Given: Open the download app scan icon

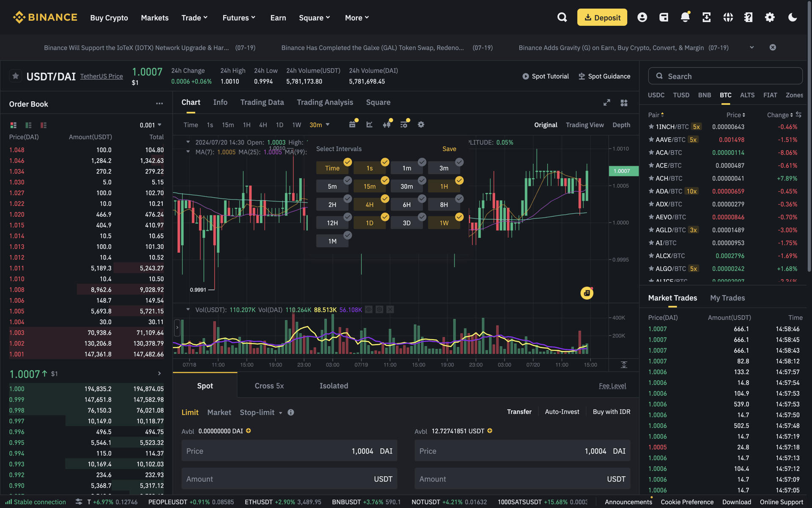Looking at the screenshot, I should tap(706, 17).
